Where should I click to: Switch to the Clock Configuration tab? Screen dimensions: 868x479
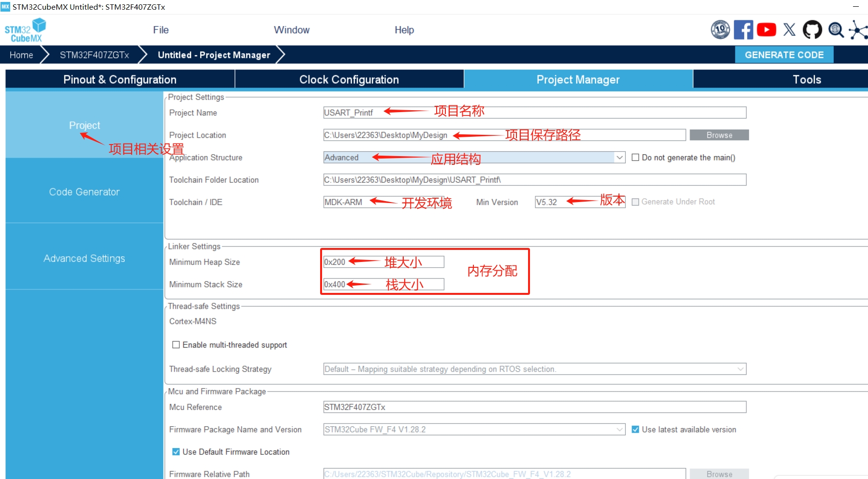click(349, 79)
